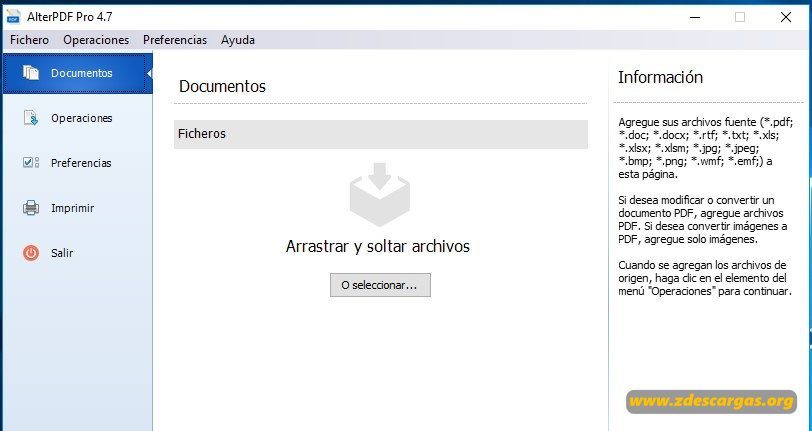
Task: Click the Operaciones sidebar page icon
Action: (31, 118)
